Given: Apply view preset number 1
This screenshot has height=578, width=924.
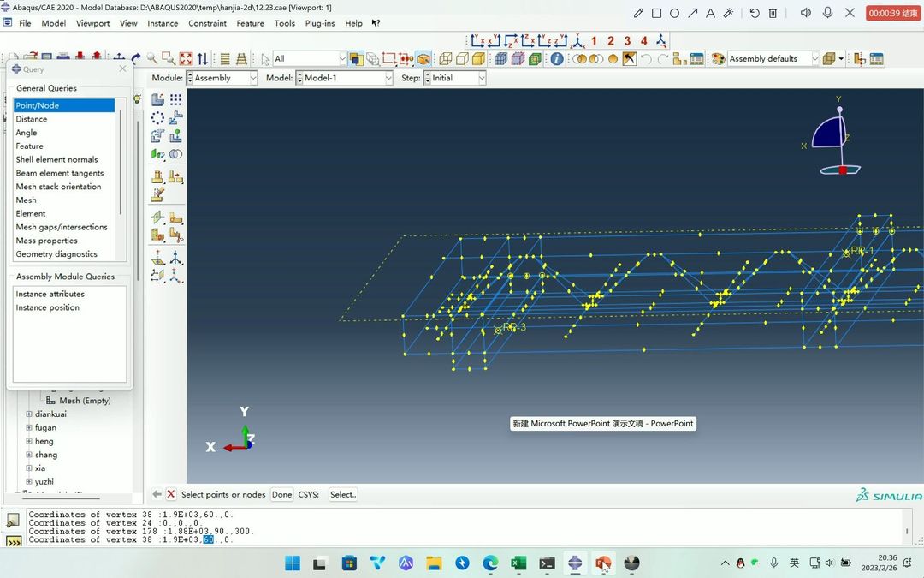Looking at the screenshot, I should [594, 41].
